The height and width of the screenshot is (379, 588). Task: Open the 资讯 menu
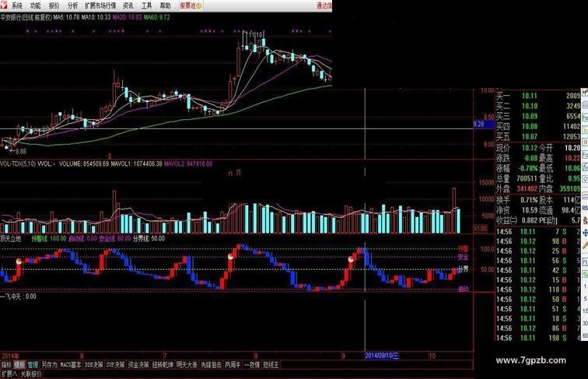click(x=128, y=5)
